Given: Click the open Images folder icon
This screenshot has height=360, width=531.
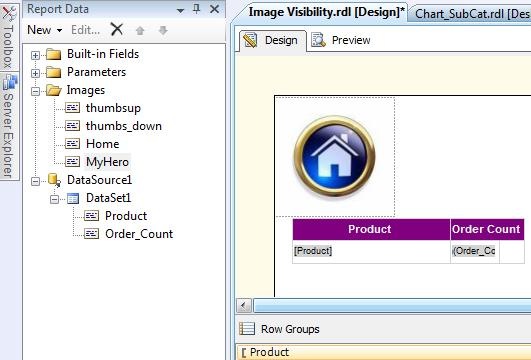Looking at the screenshot, I should (54, 90).
